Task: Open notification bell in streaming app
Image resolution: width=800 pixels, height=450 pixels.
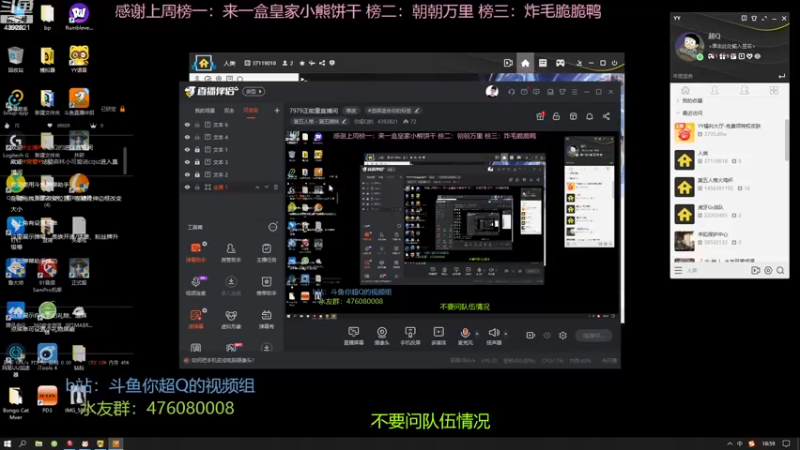Action: click(x=589, y=116)
